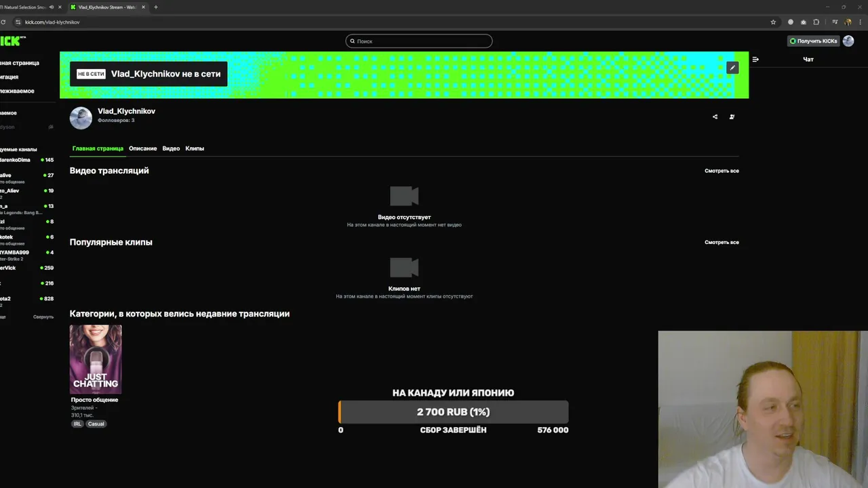Click the donation goal progress bar
Screen dimensions: 868x488
453,412
